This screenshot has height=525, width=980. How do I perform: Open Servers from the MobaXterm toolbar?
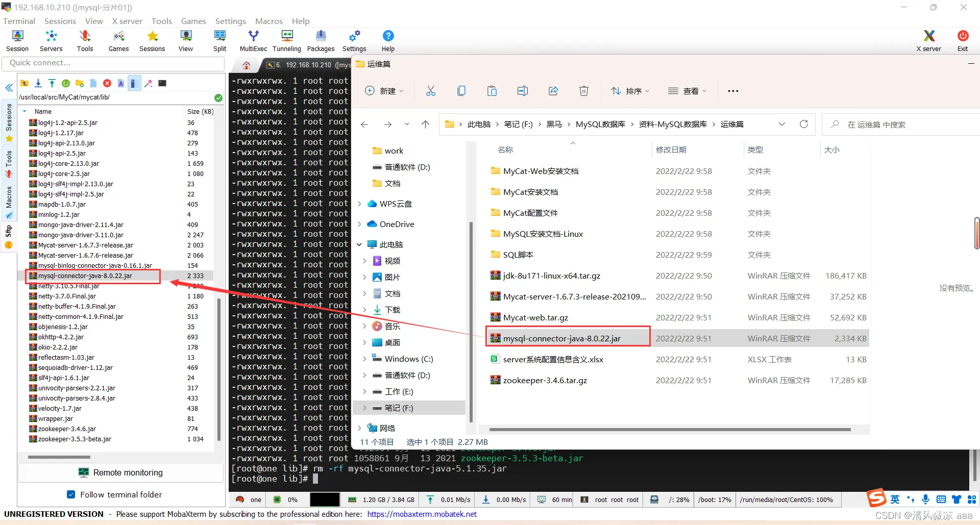[51, 40]
